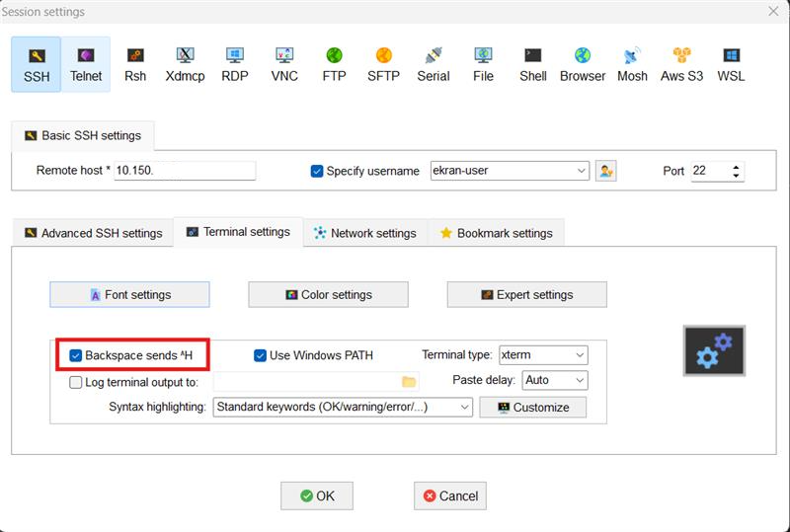Select the File session type

coord(483,64)
